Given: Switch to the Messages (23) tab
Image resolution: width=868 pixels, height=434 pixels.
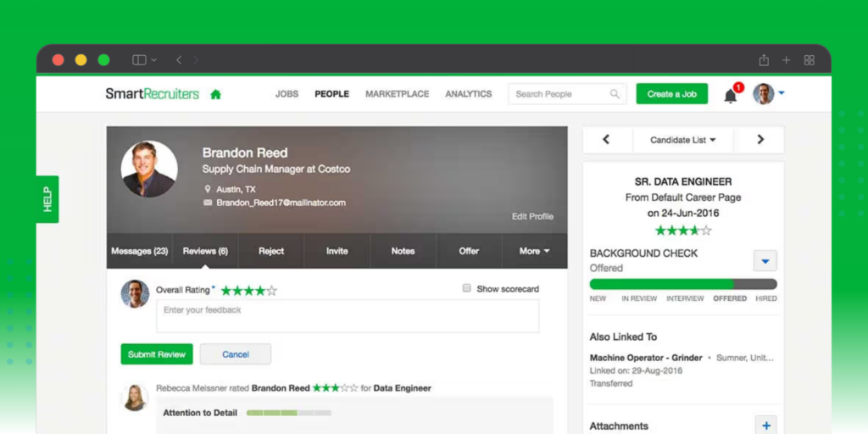Looking at the screenshot, I should (x=140, y=251).
